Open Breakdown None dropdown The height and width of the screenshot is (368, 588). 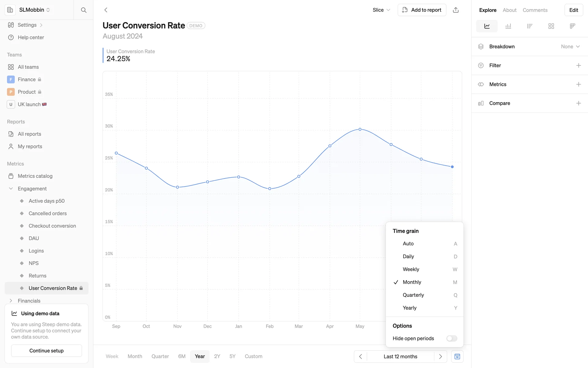(x=570, y=47)
